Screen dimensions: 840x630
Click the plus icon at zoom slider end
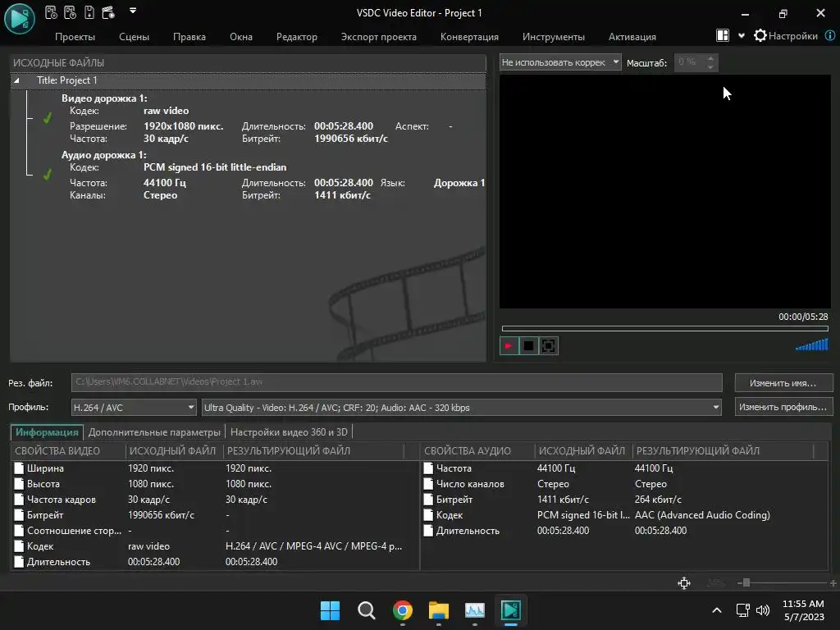click(x=833, y=583)
